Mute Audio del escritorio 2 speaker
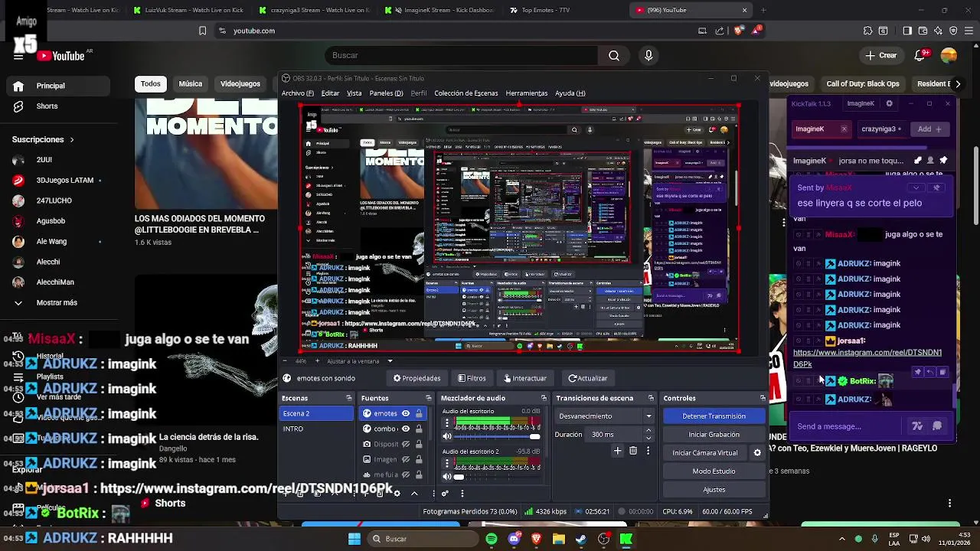 (x=447, y=477)
